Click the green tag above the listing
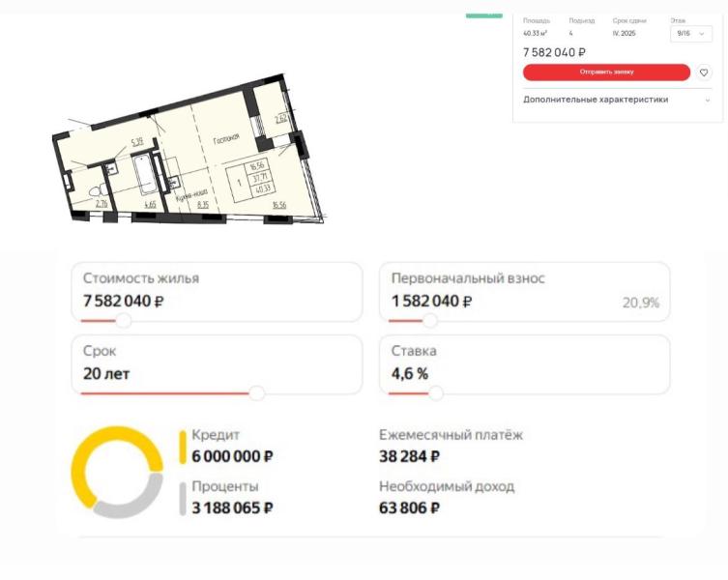Screen dimensions: 728x580 [483, 14]
